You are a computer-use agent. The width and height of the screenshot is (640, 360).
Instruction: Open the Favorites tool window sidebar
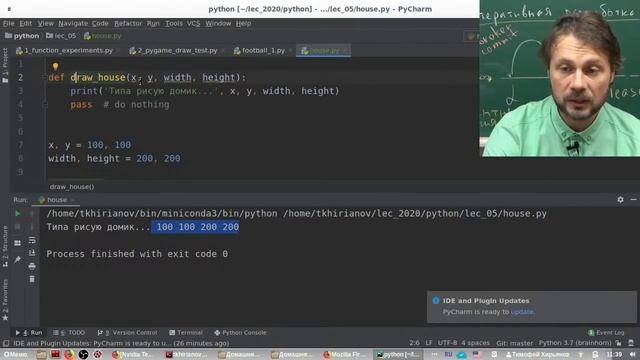pyautogui.click(x=5, y=300)
